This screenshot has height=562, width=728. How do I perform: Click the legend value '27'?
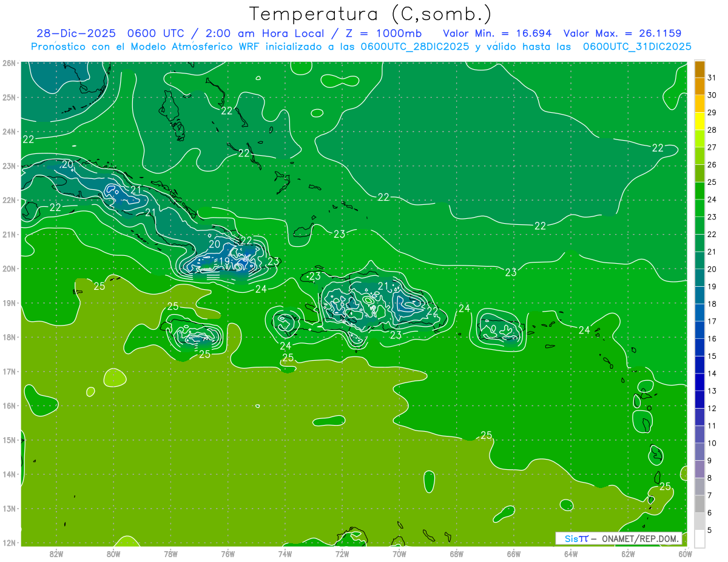tap(712, 147)
